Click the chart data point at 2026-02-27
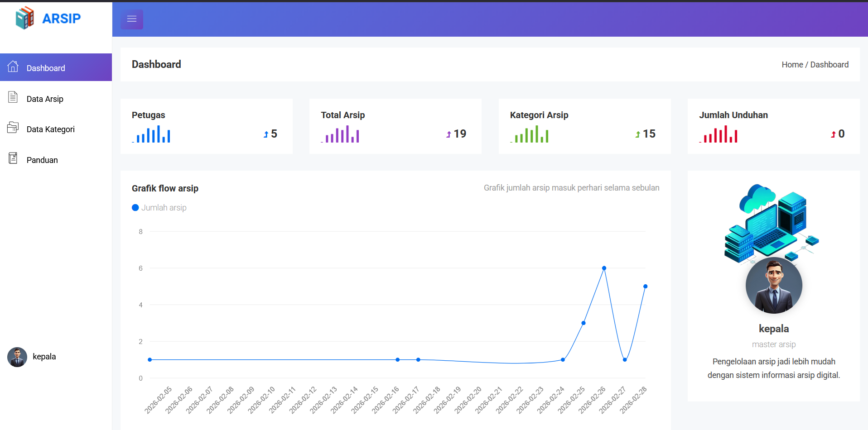Viewport: 868px width, 430px height. tap(625, 360)
